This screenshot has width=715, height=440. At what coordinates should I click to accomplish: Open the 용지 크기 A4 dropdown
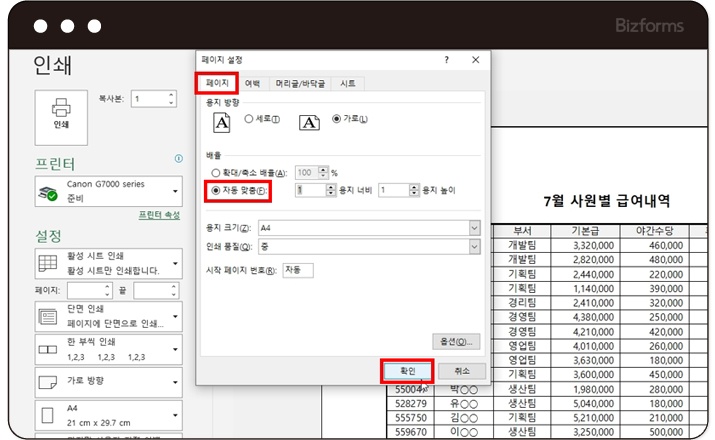(474, 228)
